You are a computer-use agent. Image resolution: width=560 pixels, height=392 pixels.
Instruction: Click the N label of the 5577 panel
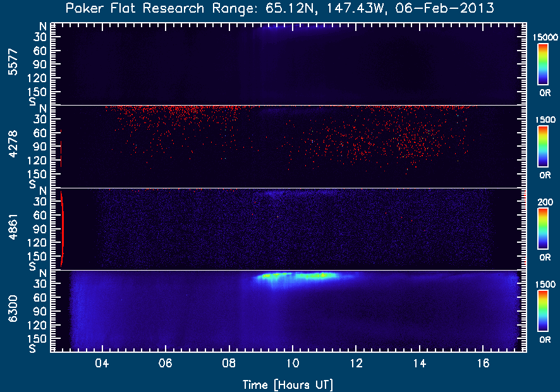pyautogui.click(x=43, y=26)
